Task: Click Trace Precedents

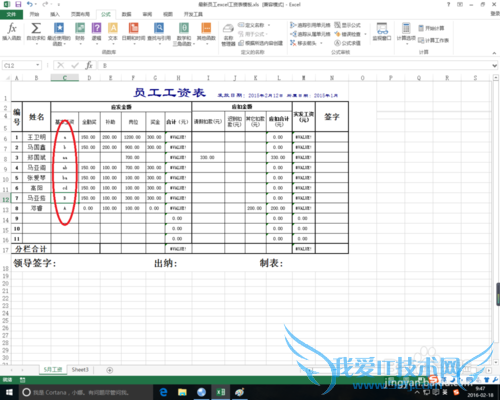Action: click(310, 25)
